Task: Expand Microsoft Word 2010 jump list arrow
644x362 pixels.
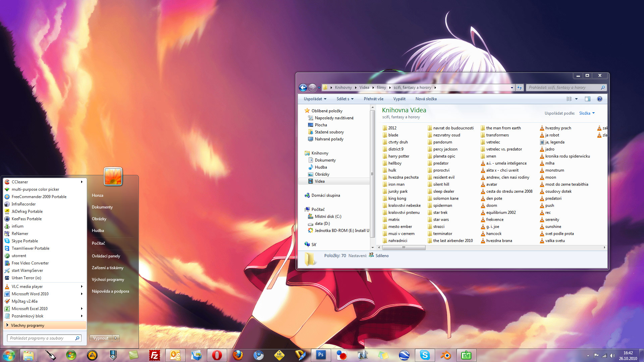Action: pyautogui.click(x=82, y=294)
